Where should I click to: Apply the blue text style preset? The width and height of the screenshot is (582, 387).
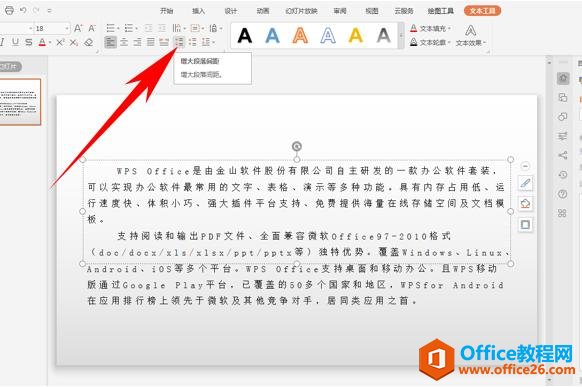272,36
